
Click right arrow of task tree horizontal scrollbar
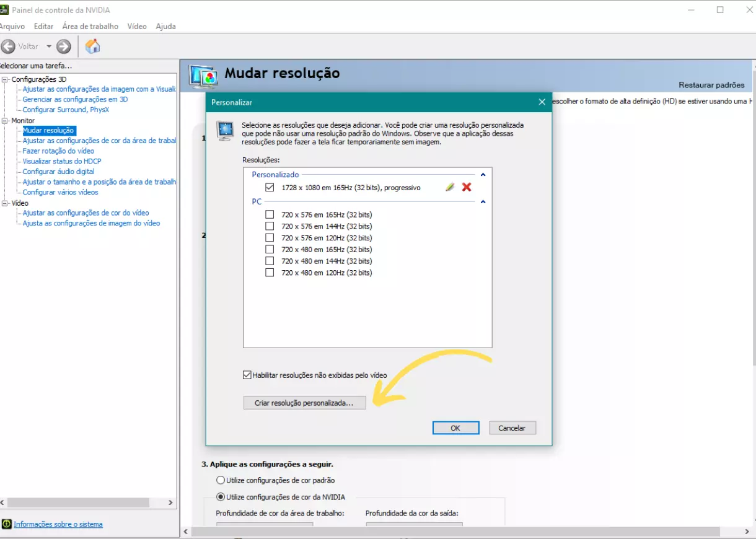pyautogui.click(x=171, y=503)
